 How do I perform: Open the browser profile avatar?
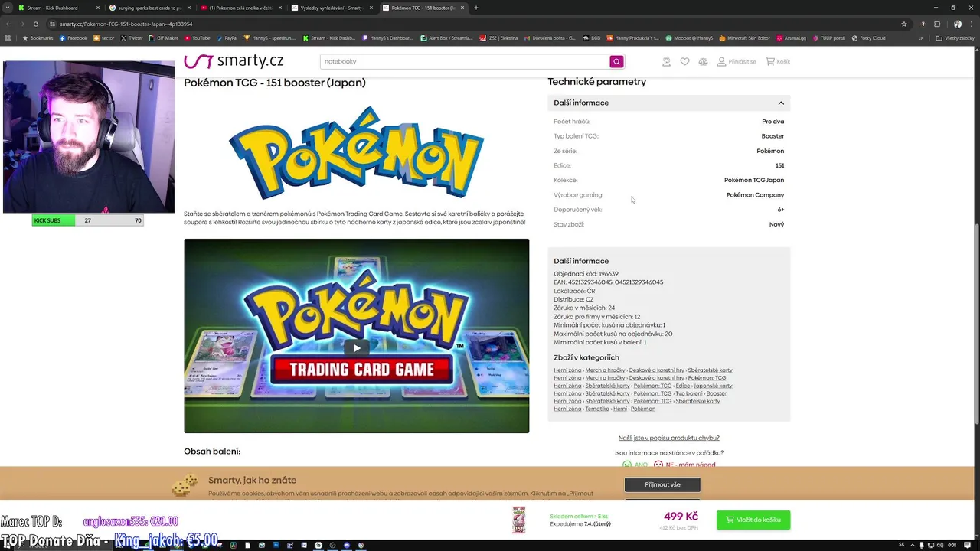[958, 24]
